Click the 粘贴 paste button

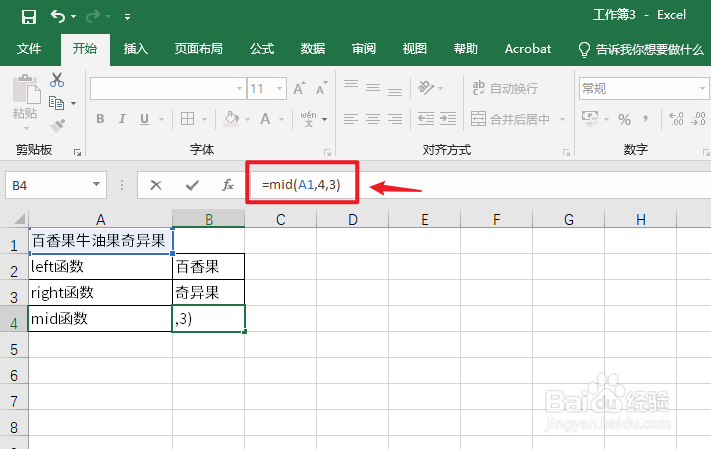(25, 101)
